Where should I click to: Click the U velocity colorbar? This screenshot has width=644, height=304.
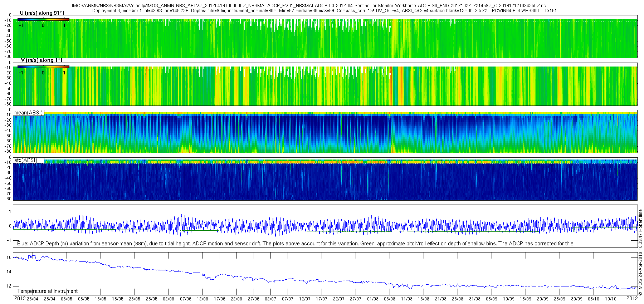click(x=43, y=19)
